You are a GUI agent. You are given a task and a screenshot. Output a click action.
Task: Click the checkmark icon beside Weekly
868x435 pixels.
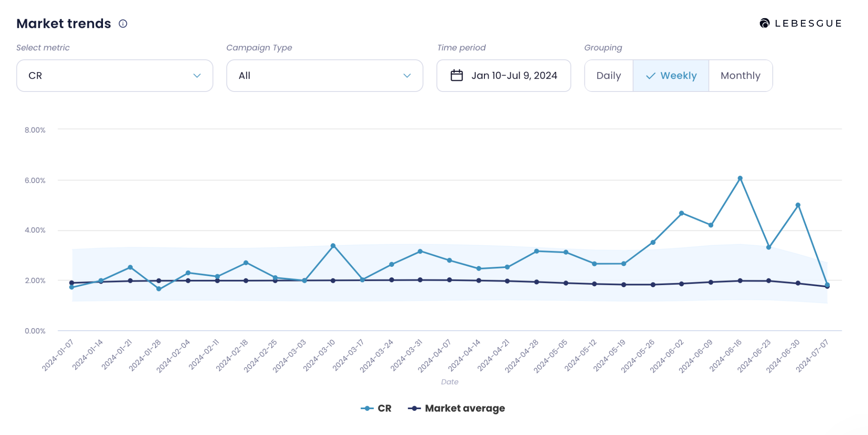(x=650, y=76)
